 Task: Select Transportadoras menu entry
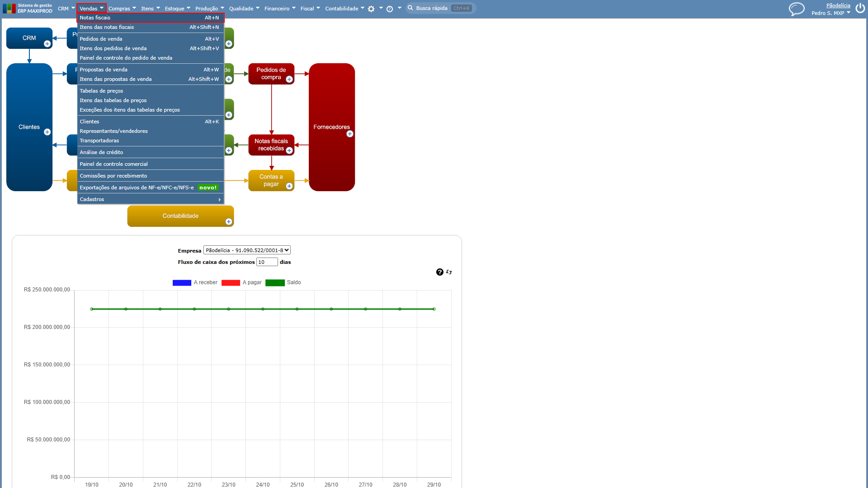coord(151,141)
